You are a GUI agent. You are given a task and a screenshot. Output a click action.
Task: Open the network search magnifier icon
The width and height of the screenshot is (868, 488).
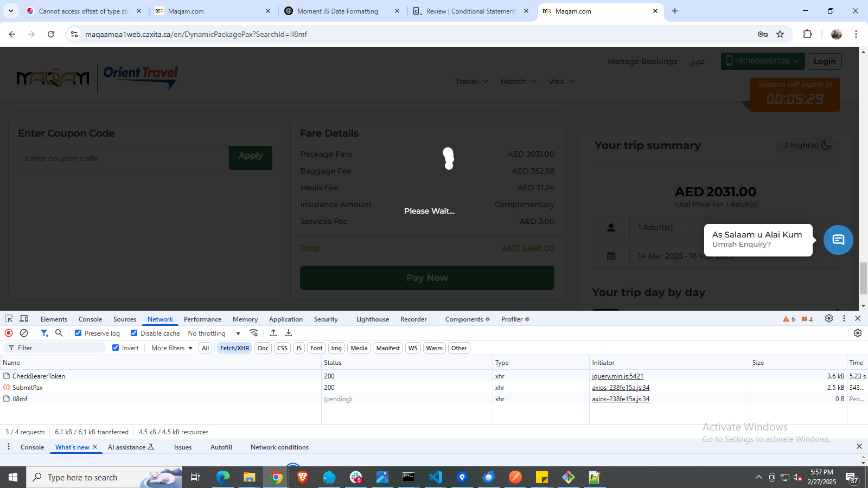59,333
